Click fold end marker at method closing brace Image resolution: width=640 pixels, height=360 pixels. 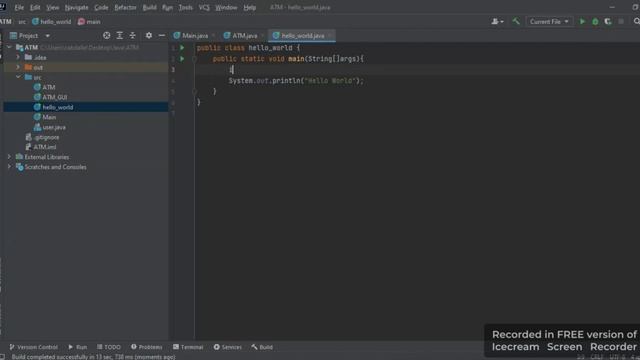(194, 91)
